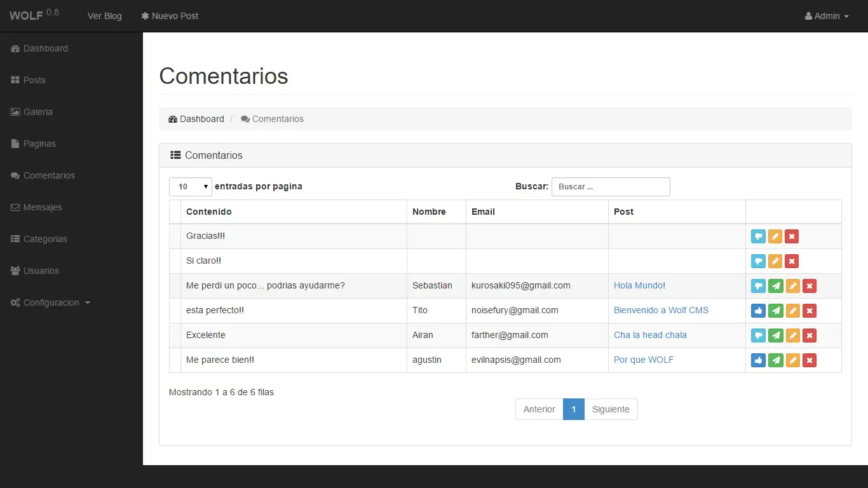Click paper-plane reply icon in Airan's row
The height and width of the screenshot is (488, 868).
(776, 335)
